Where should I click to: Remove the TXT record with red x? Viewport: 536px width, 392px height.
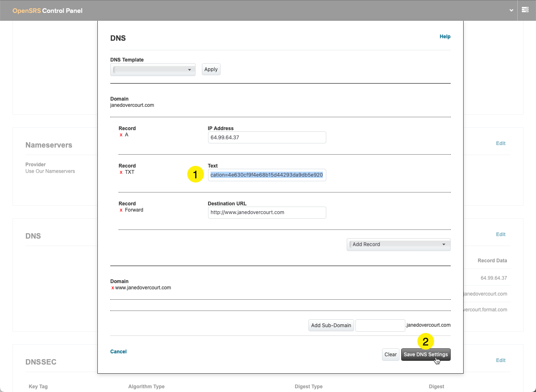pyautogui.click(x=121, y=172)
